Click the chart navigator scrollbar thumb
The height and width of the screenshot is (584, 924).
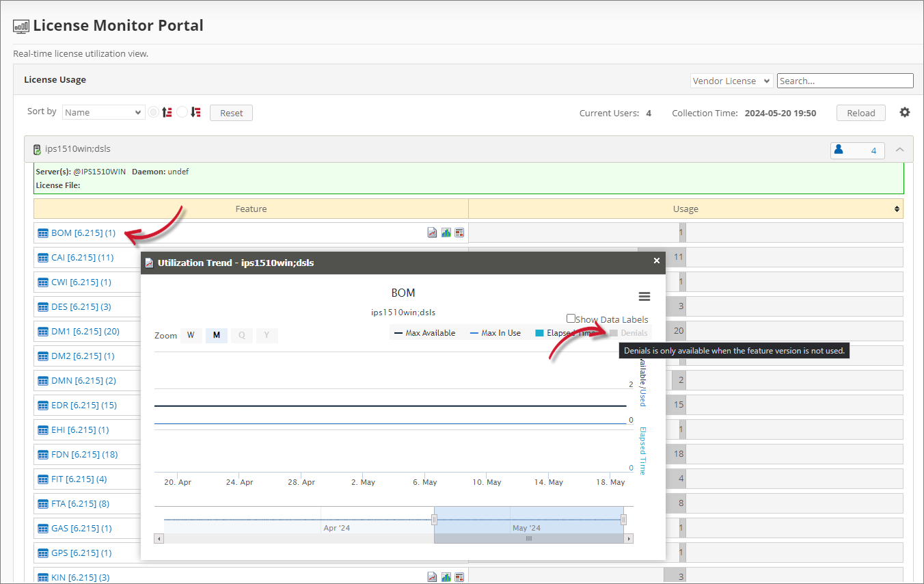[x=529, y=539]
